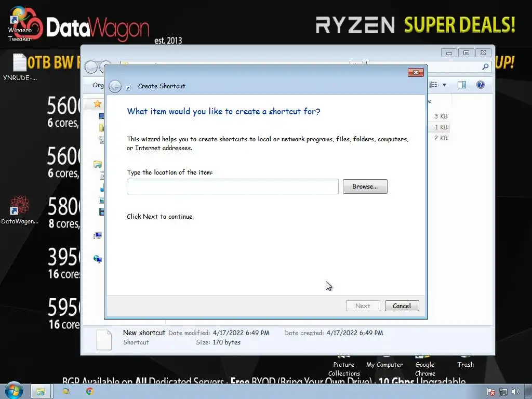The width and height of the screenshot is (532, 399).
Task: Select the Picture Collections desktop icon label
Action: pos(344,369)
